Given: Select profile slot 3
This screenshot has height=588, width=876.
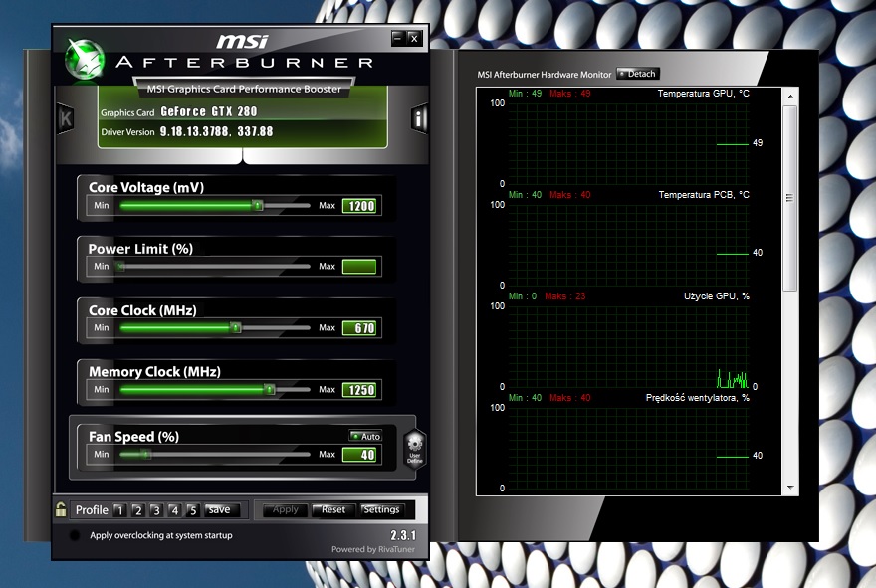Looking at the screenshot, I should click(157, 509).
